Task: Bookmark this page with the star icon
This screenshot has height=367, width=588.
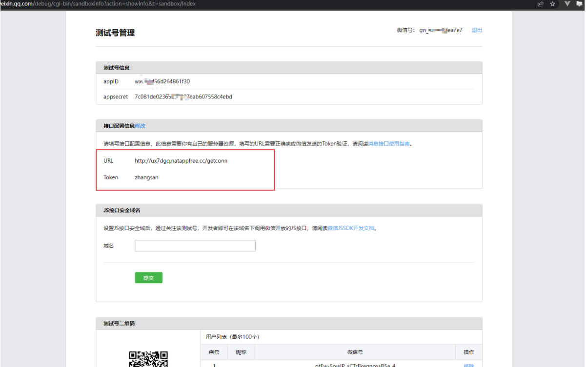Action: pos(553,4)
